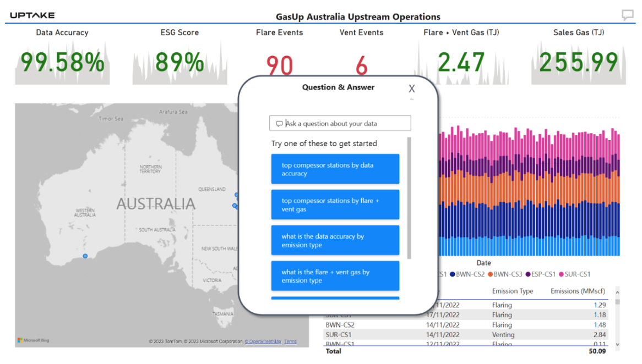
Task: Toggle BWN-CS2 legend swatch
Action: 453,274
